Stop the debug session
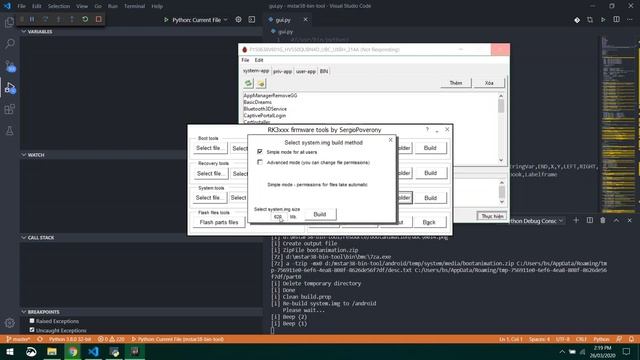Image resolution: width=640 pixels, height=360 pixels. point(98,19)
